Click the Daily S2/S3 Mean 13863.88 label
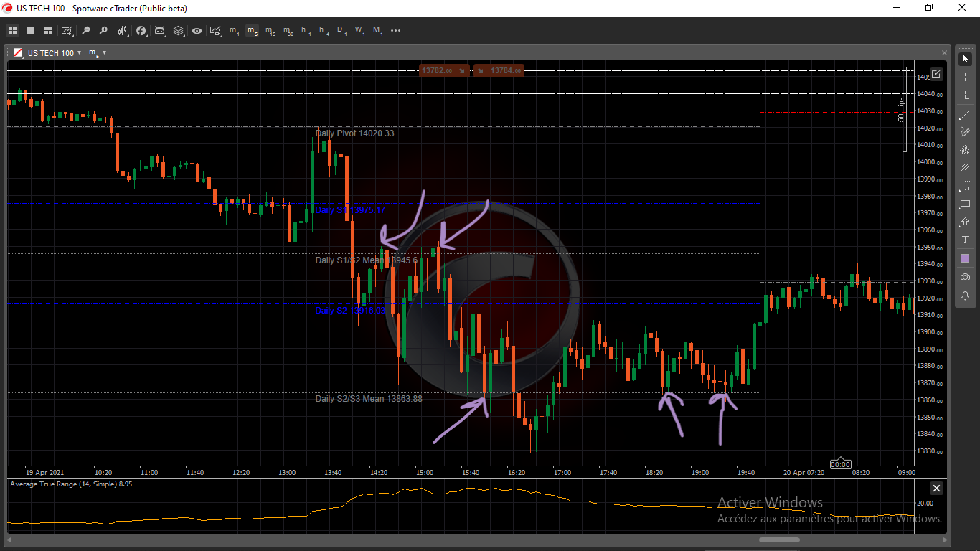Viewport: 980px width, 551px height. coord(369,399)
